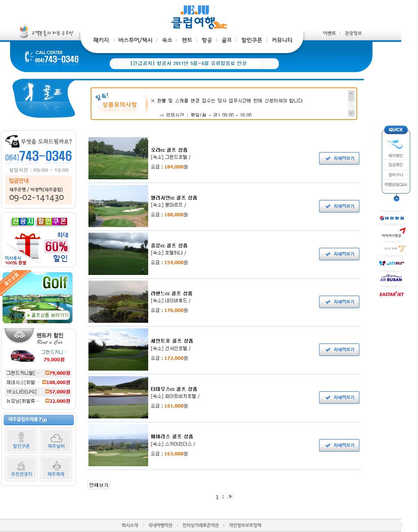The width and height of the screenshot is (418, 532).
Task: Go to page 2 of listings
Action: click(223, 497)
